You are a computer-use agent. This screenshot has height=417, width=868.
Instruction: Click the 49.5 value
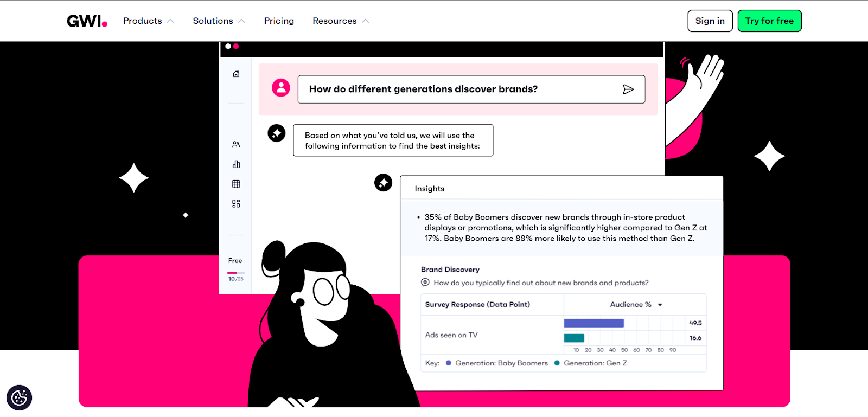(695, 323)
